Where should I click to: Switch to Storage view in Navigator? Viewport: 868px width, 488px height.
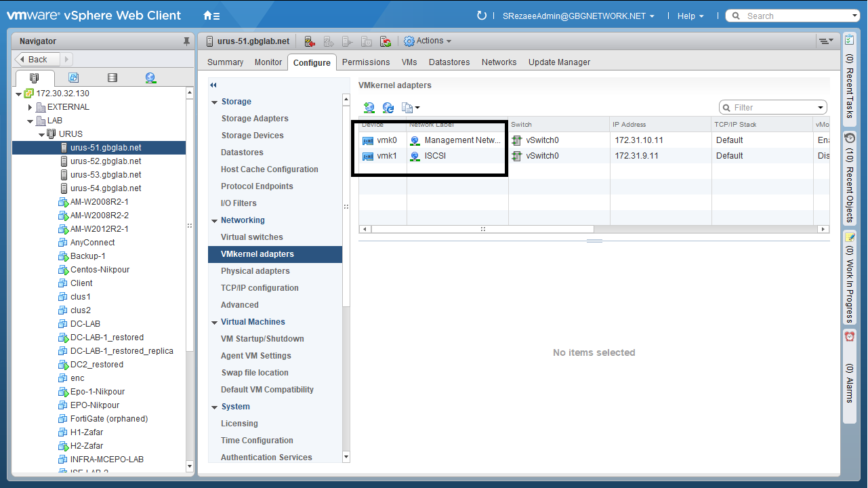[112, 78]
